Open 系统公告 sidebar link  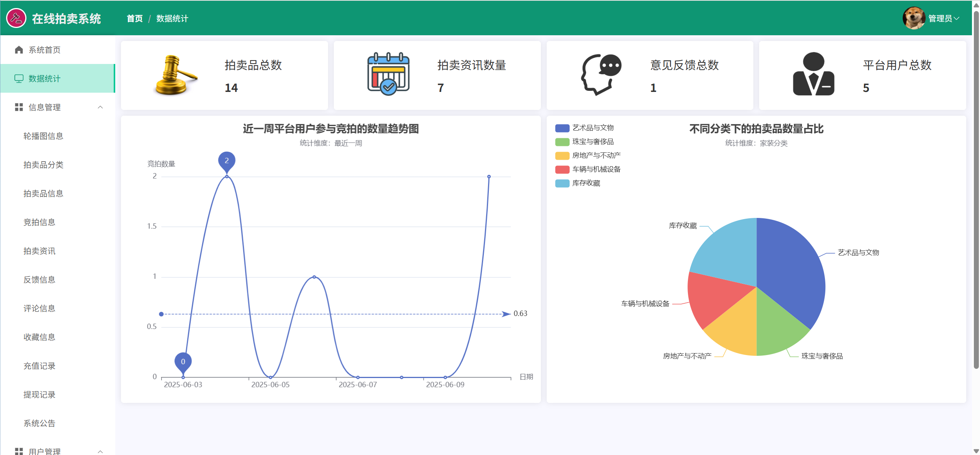click(x=39, y=423)
